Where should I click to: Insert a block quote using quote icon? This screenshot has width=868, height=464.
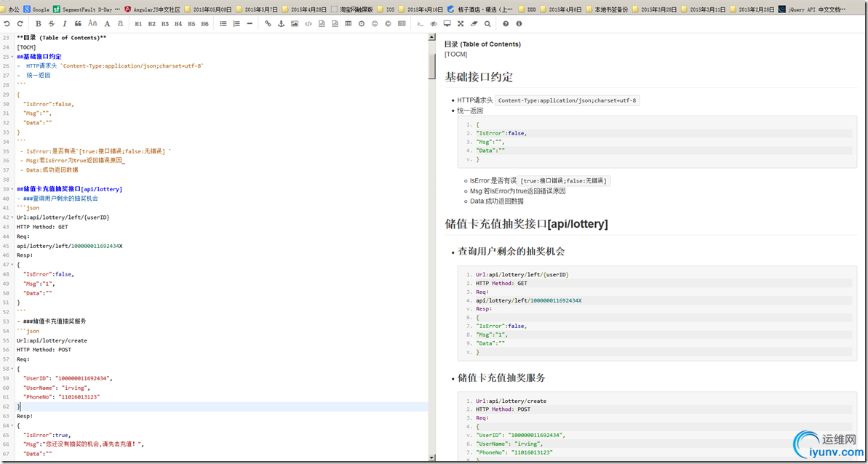coord(78,24)
